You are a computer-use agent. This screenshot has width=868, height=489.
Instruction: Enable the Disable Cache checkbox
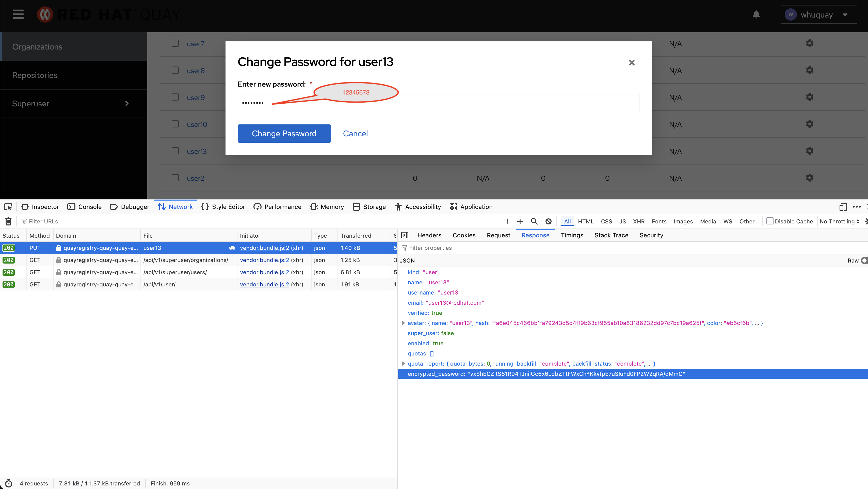click(770, 221)
